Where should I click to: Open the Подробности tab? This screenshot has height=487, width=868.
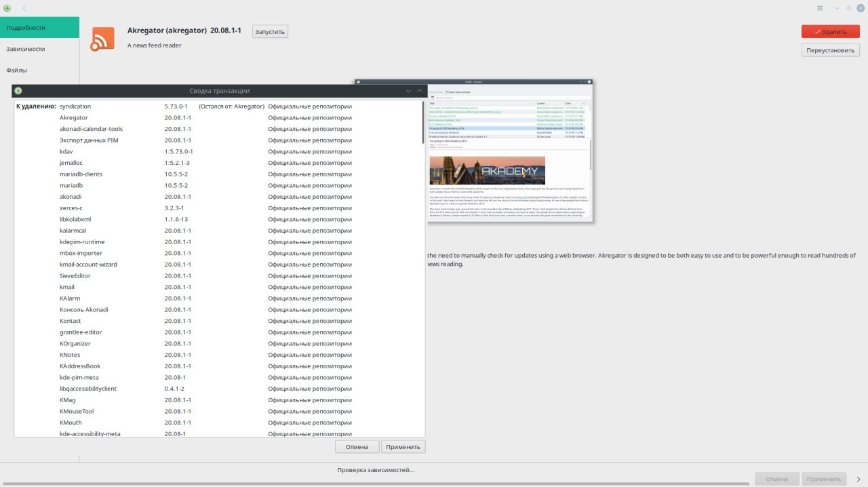(x=39, y=28)
